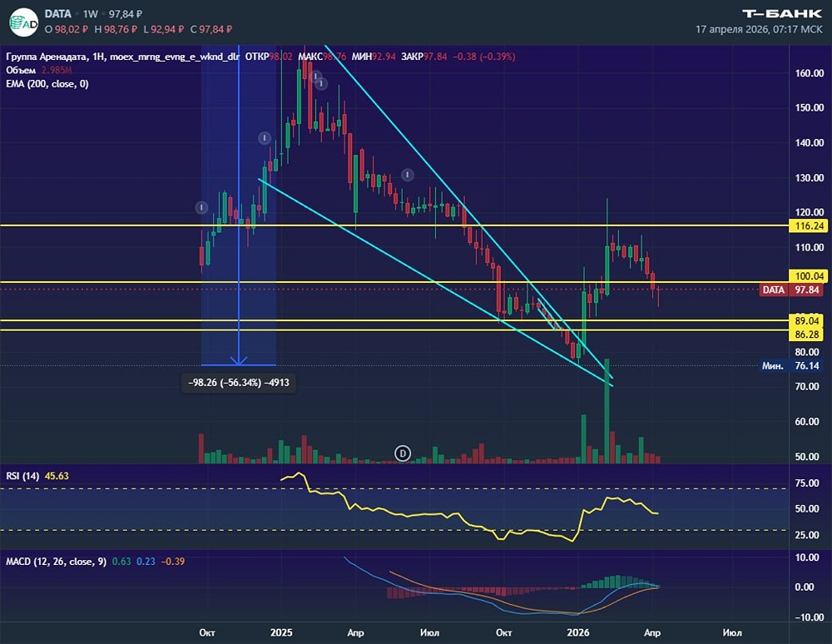Click the DATA ticker symbol in header
832x644 pixels.
[x=58, y=14]
